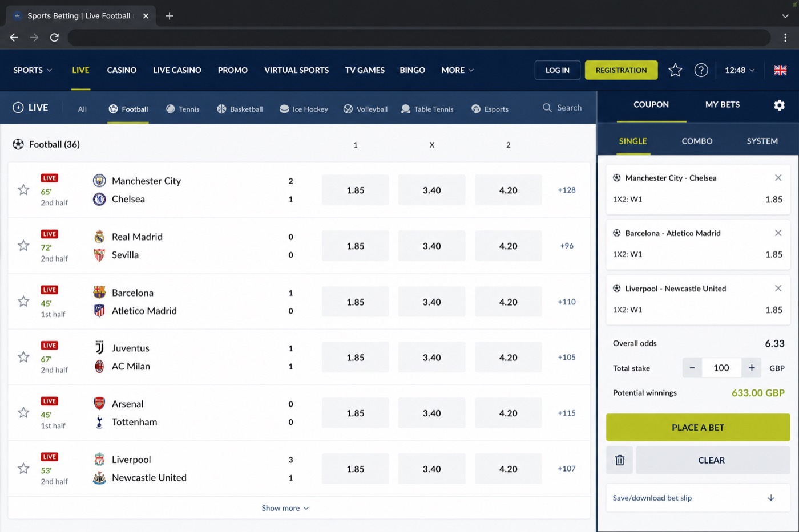This screenshot has height=532, width=799.
Task: Click the Tottenham club crest
Action: point(99,422)
